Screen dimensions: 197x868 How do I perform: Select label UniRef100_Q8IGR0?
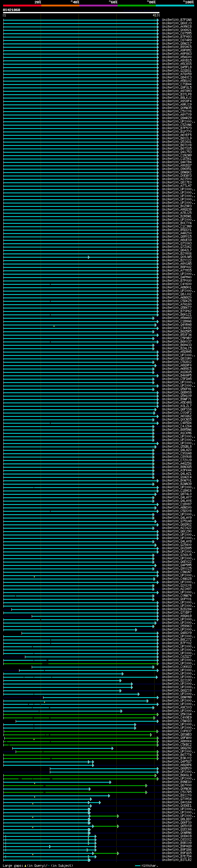click(177, 358)
